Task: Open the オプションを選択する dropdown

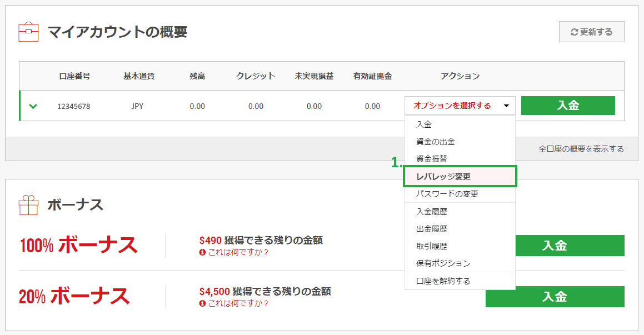Action: (460, 106)
